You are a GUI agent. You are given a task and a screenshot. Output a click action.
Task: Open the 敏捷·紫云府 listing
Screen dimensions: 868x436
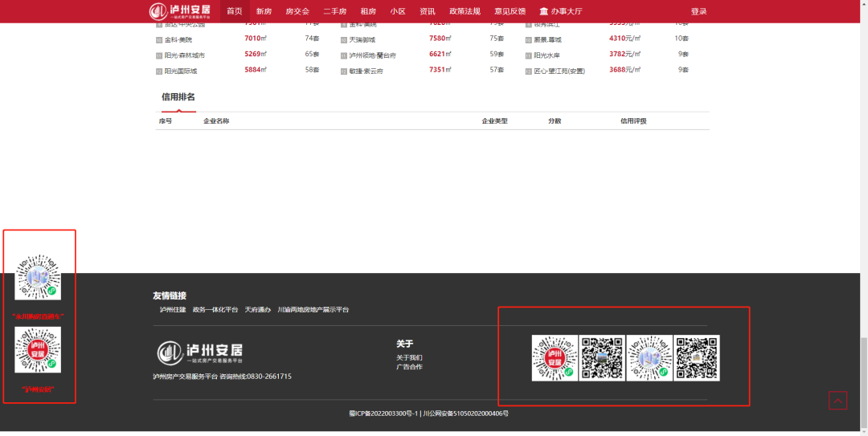click(x=366, y=71)
